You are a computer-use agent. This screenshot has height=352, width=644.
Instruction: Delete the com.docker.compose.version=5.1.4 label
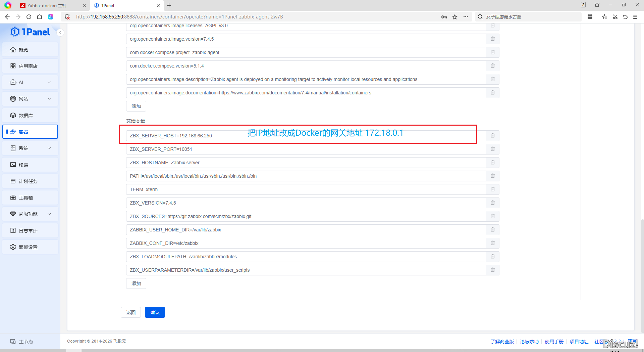492,66
